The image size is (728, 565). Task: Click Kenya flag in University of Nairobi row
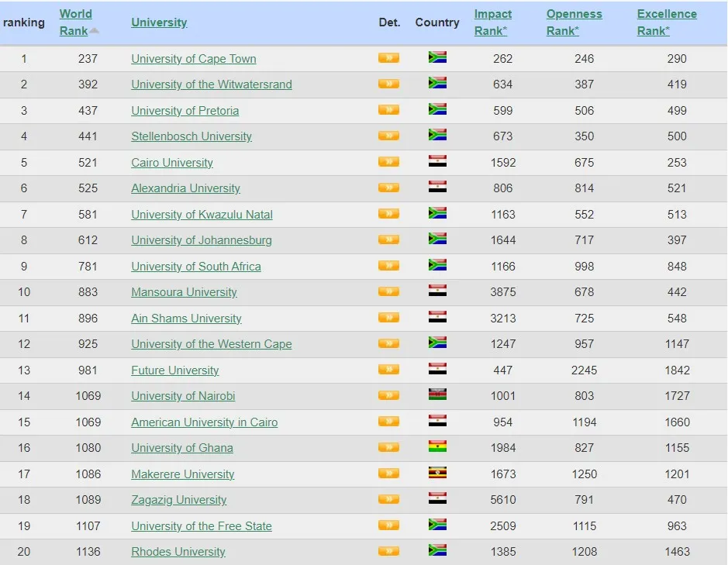click(x=437, y=394)
